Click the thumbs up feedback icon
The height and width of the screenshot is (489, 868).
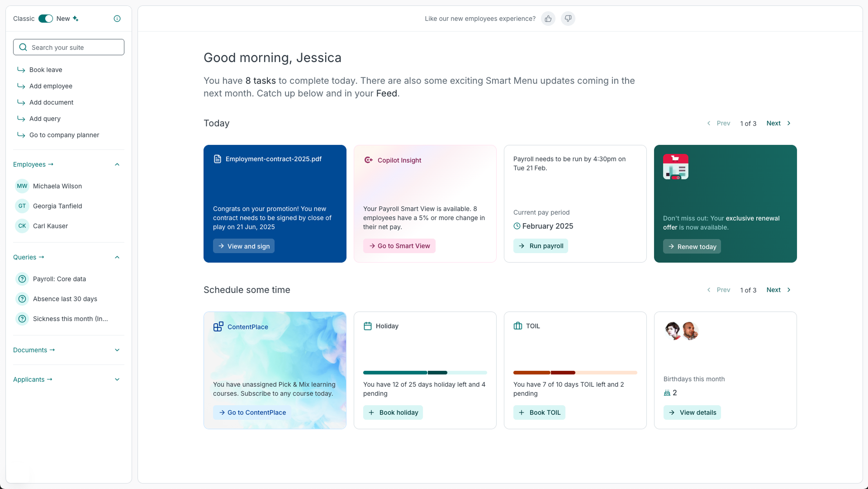pyautogui.click(x=548, y=19)
